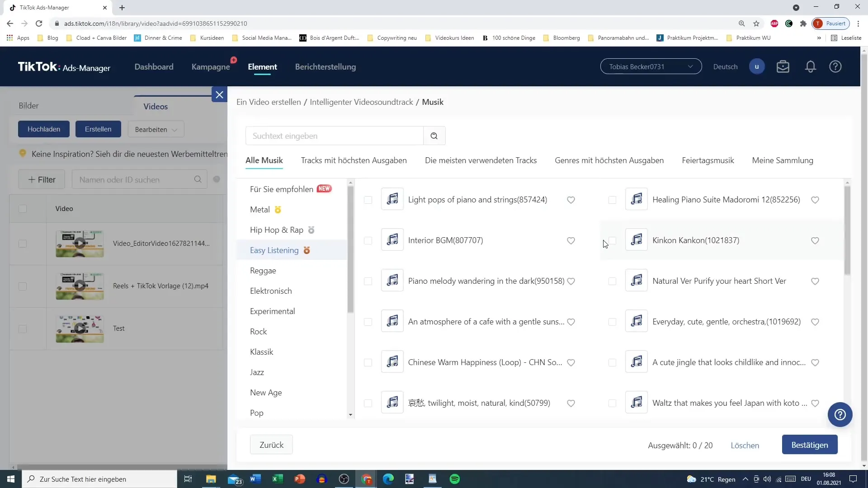
Task: Toggle checkbox next to Light pops of piano track
Action: 368,199
